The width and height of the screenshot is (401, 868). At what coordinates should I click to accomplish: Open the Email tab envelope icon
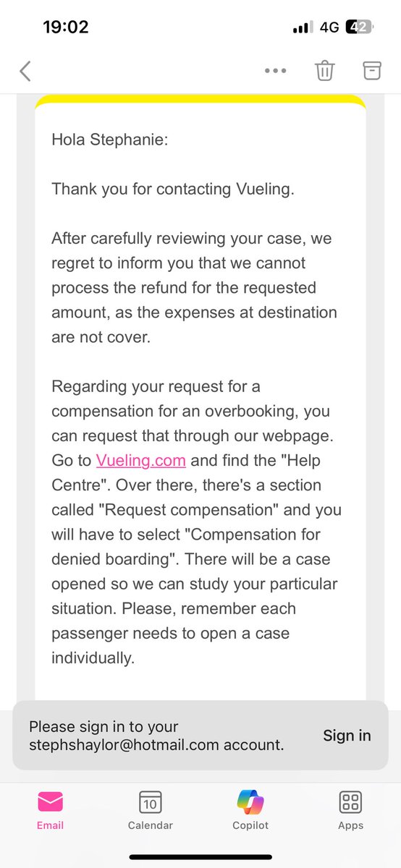(x=51, y=802)
